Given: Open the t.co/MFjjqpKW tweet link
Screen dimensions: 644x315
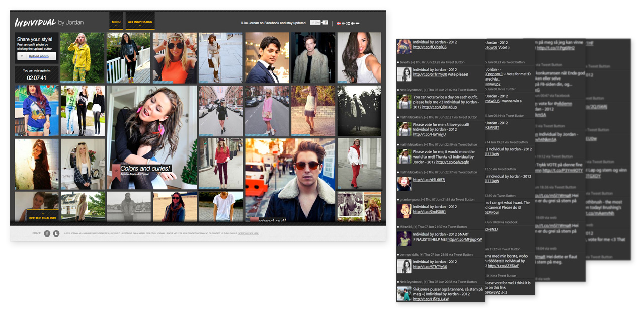Looking at the screenshot, I should 464,239.
